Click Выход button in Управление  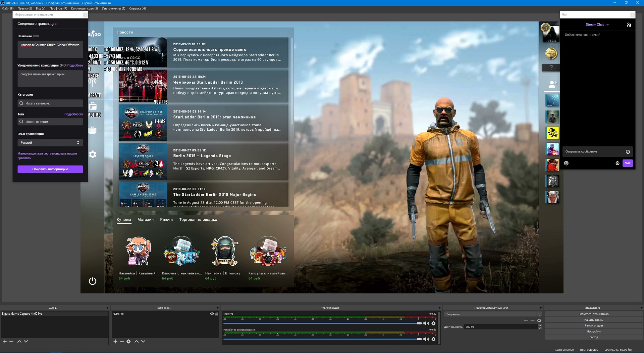(593, 337)
